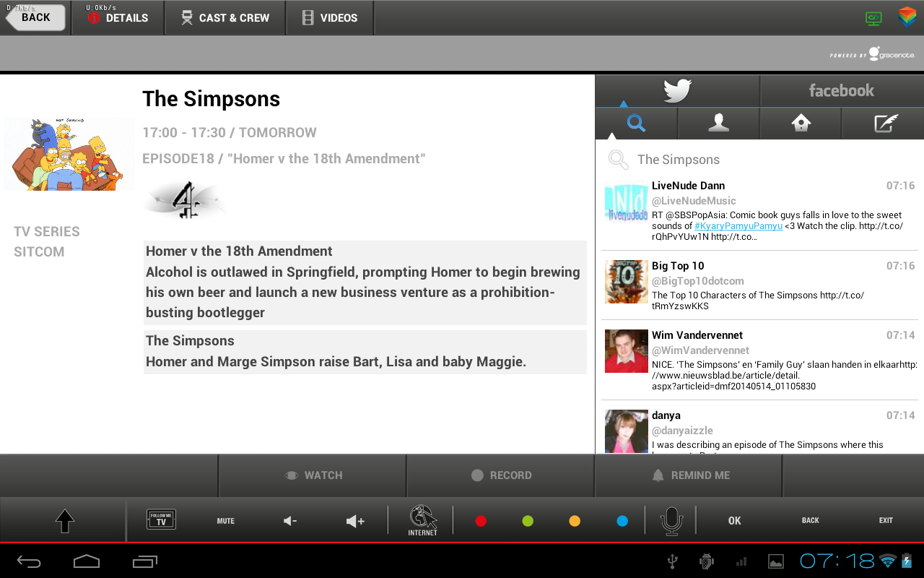
Task: Tap the yellow color button
Action: tap(575, 521)
